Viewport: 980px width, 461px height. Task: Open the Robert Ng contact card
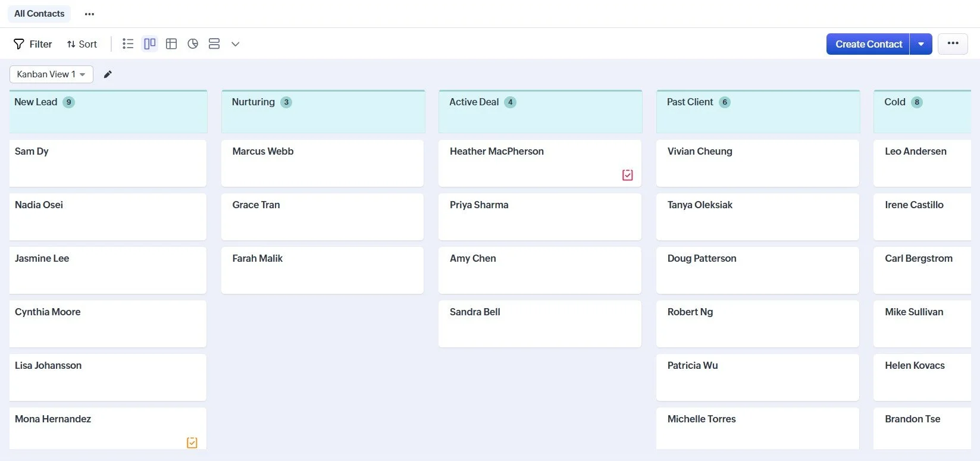(x=757, y=324)
